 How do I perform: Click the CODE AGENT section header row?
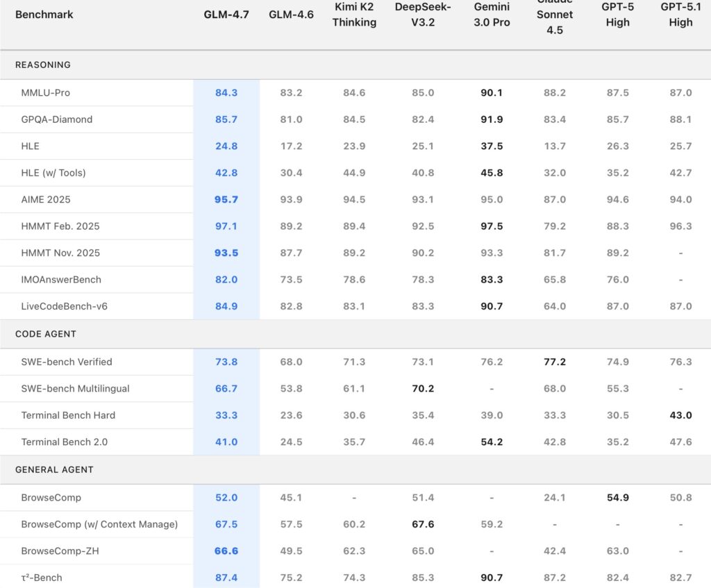[46, 334]
